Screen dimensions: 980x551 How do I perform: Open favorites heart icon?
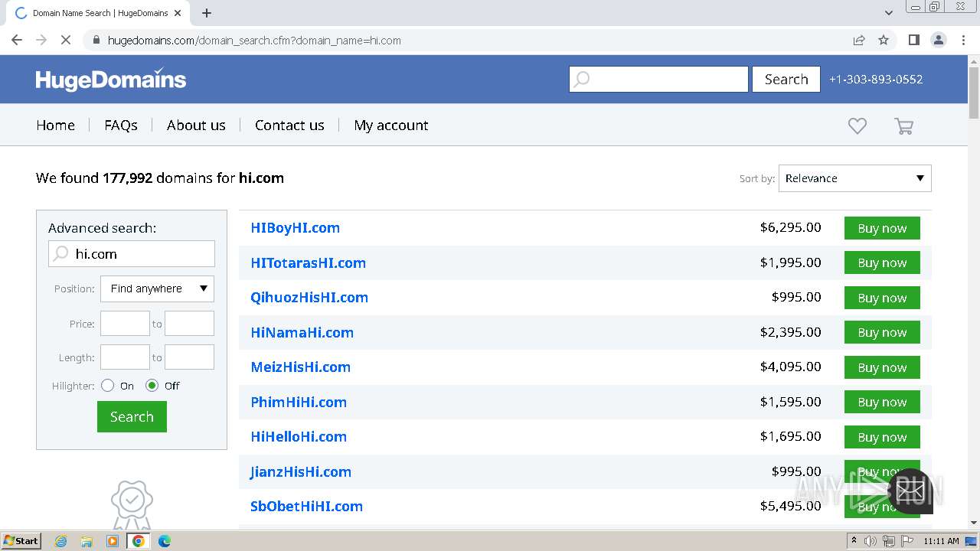pyautogui.click(x=857, y=126)
